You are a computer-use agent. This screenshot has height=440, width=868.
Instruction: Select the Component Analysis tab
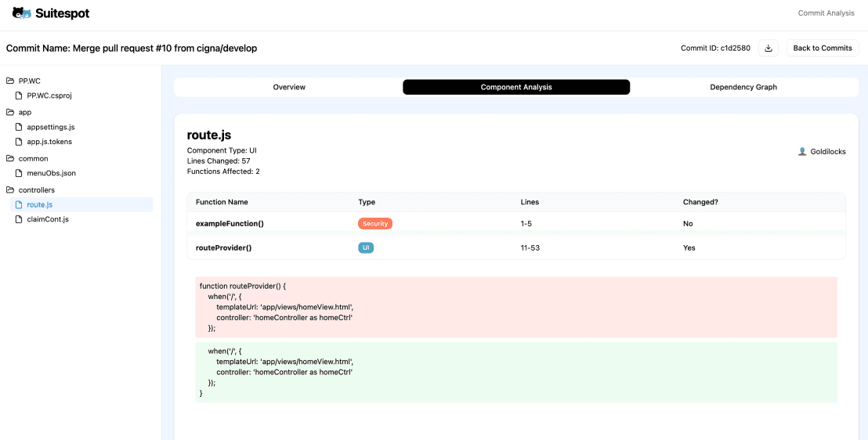coord(516,87)
